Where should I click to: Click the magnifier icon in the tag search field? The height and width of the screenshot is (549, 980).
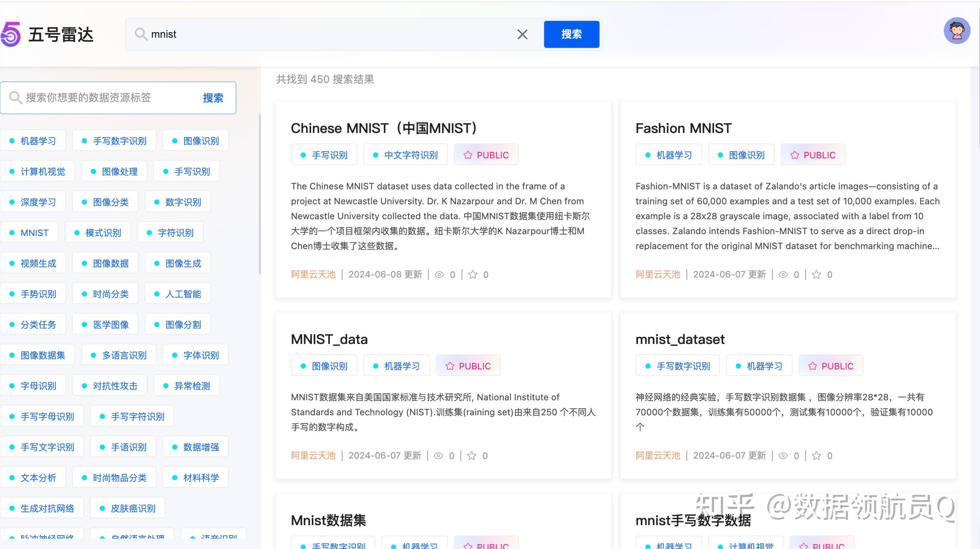tap(15, 98)
